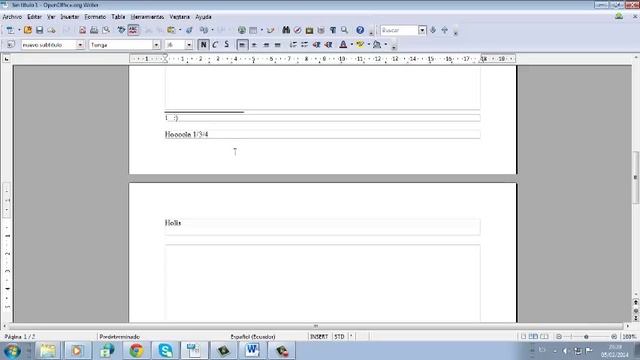
Task: Click the Format paintbrush icon
Action: [189, 30]
